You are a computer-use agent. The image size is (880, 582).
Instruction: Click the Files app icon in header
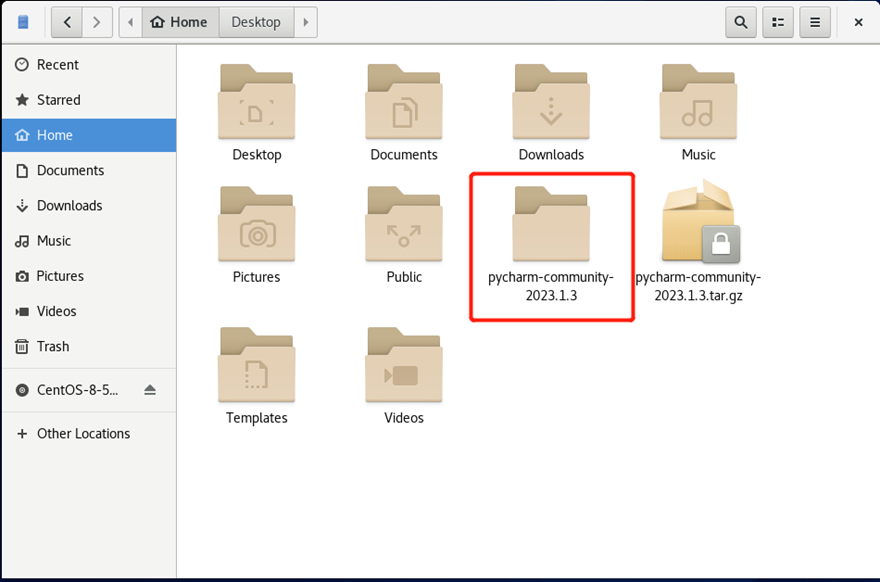[x=23, y=22]
